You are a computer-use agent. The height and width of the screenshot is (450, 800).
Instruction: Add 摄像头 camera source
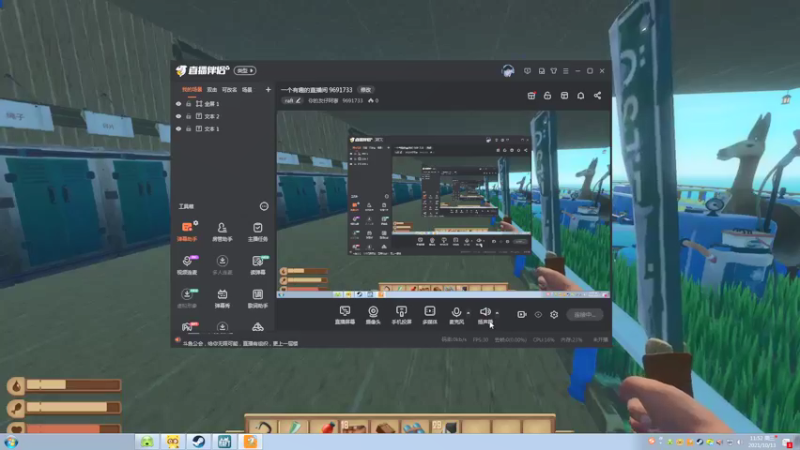pyautogui.click(x=373, y=315)
